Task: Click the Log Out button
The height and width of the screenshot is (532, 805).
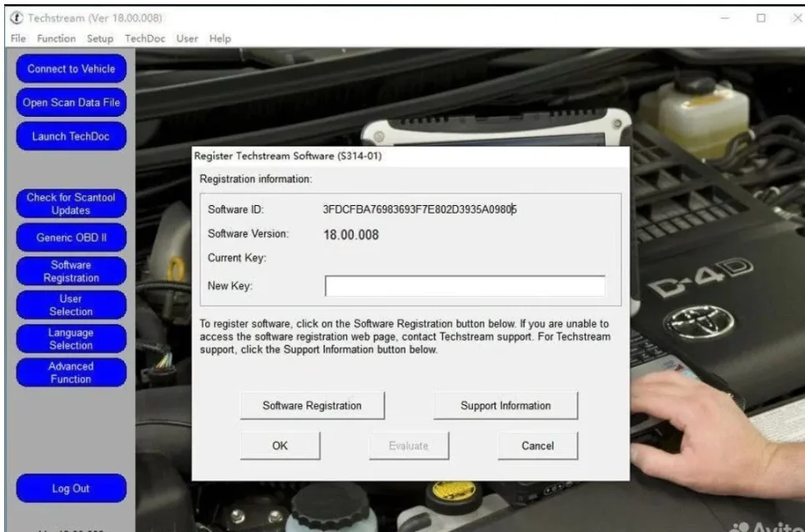Action: [71, 489]
